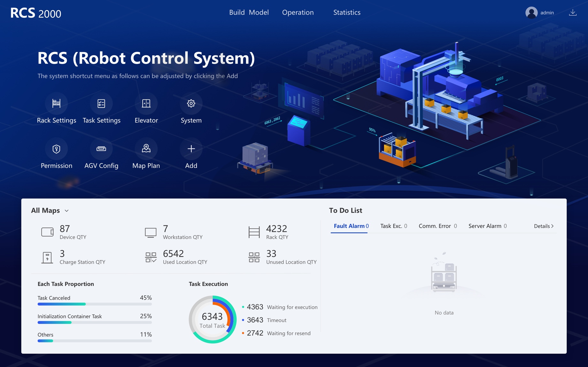Expand the Operation menu
The width and height of the screenshot is (588, 367).
(298, 12)
